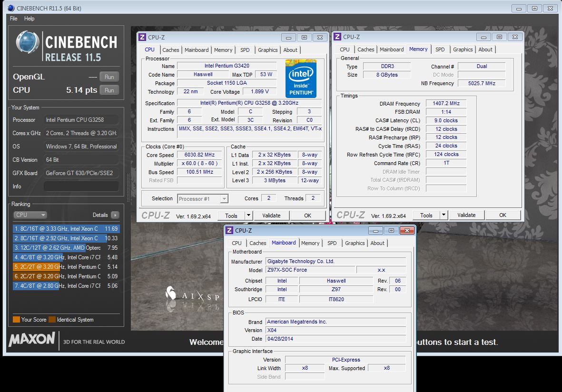Click the Processor field Intel Pentium CPU G3258
This screenshot has width=562, height=392.
pos(81,120)
